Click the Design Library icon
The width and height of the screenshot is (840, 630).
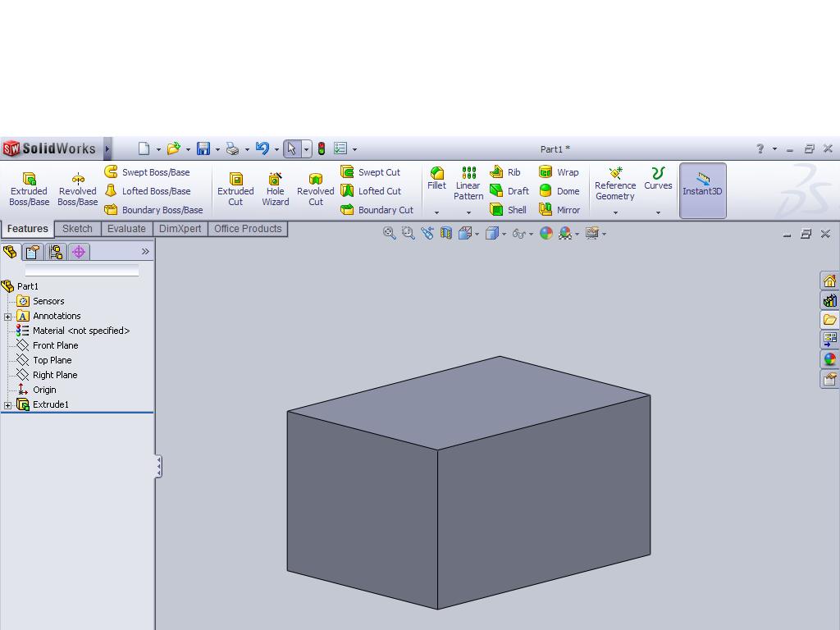(x=830, y=300)
